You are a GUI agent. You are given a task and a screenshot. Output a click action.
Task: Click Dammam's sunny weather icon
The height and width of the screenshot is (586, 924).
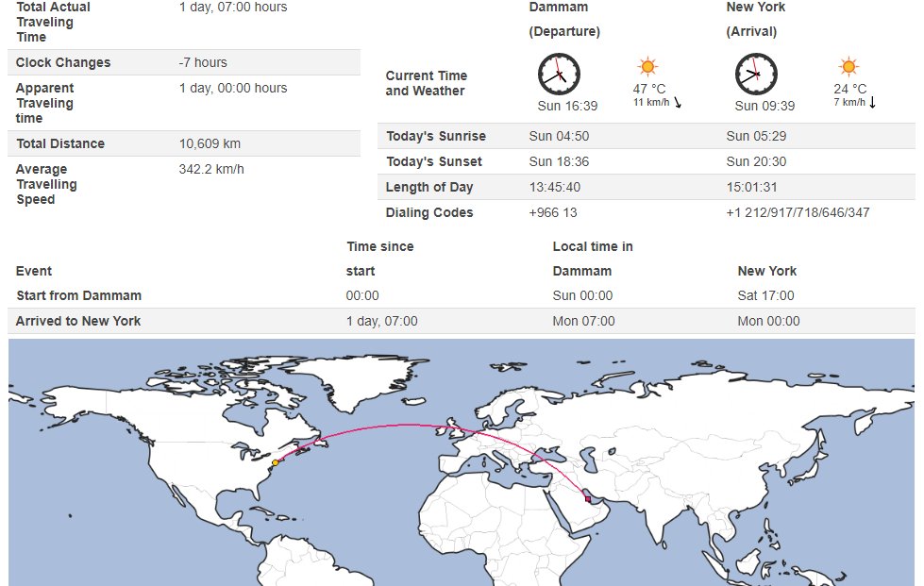(x=647, y=67)
